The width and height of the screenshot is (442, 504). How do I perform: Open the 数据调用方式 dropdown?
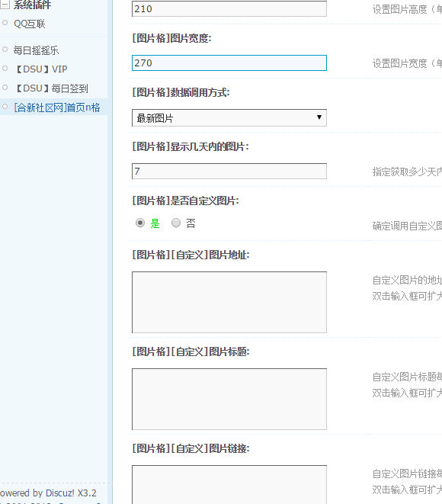pos(229,117)
